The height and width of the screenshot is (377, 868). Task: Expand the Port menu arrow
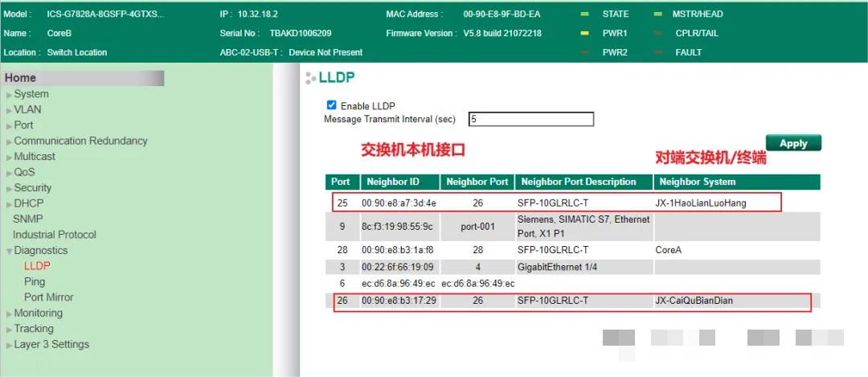point(10,126)
